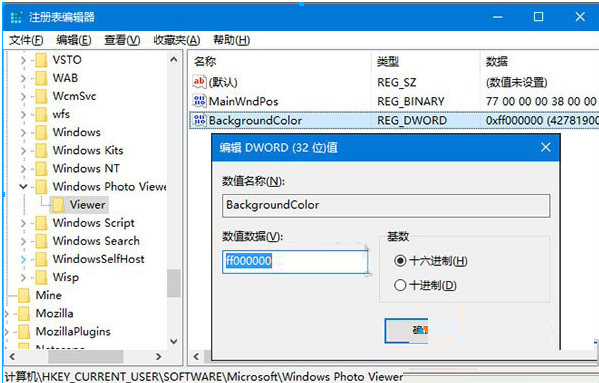This screenshot has width=599, height=383.
Task: Select the Windows Script folder icon
Action: point(41,223)
